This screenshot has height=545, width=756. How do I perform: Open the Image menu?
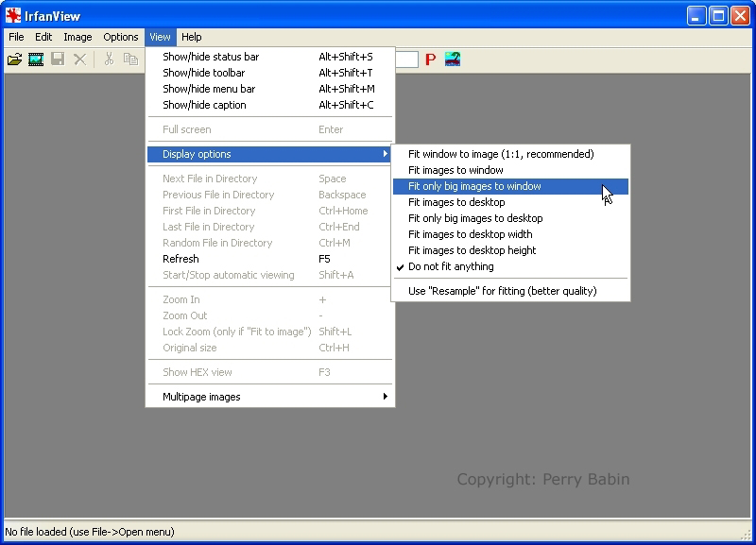(x=77, y=37)
